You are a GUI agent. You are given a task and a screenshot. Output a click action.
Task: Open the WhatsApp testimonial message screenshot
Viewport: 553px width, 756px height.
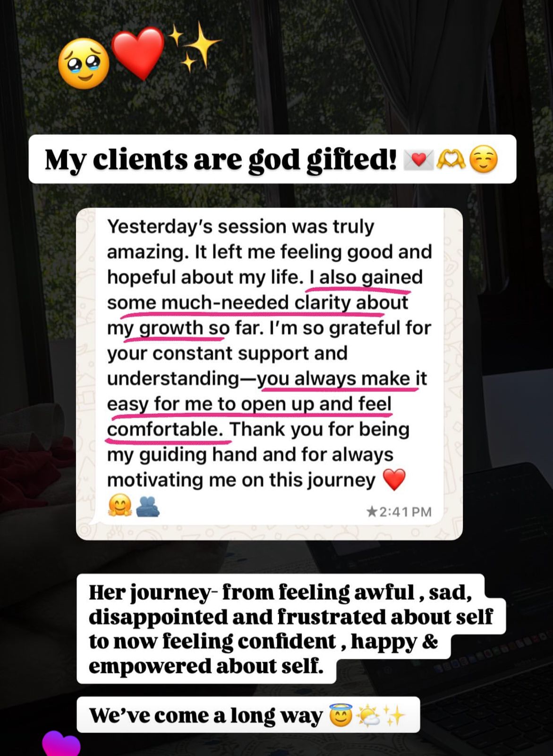[269, 374]
